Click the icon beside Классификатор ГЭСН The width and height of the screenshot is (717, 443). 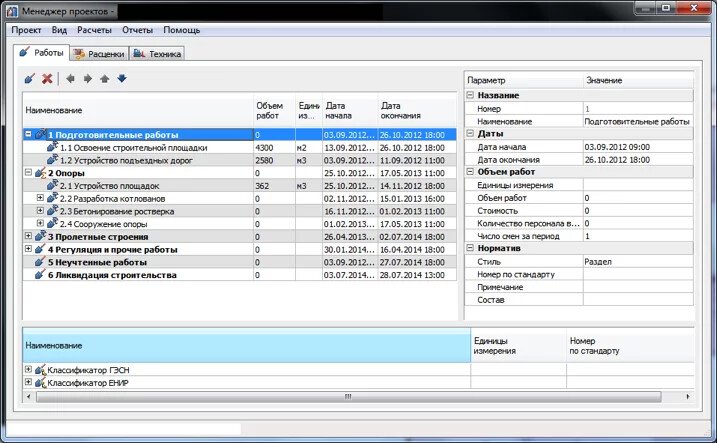point(40,370)
